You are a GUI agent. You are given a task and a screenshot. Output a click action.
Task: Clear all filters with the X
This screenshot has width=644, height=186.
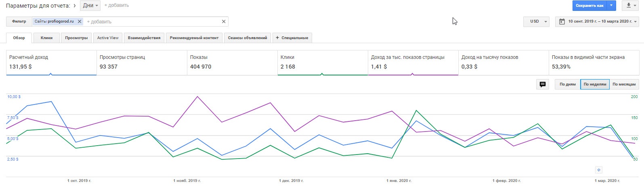point(224,21)
